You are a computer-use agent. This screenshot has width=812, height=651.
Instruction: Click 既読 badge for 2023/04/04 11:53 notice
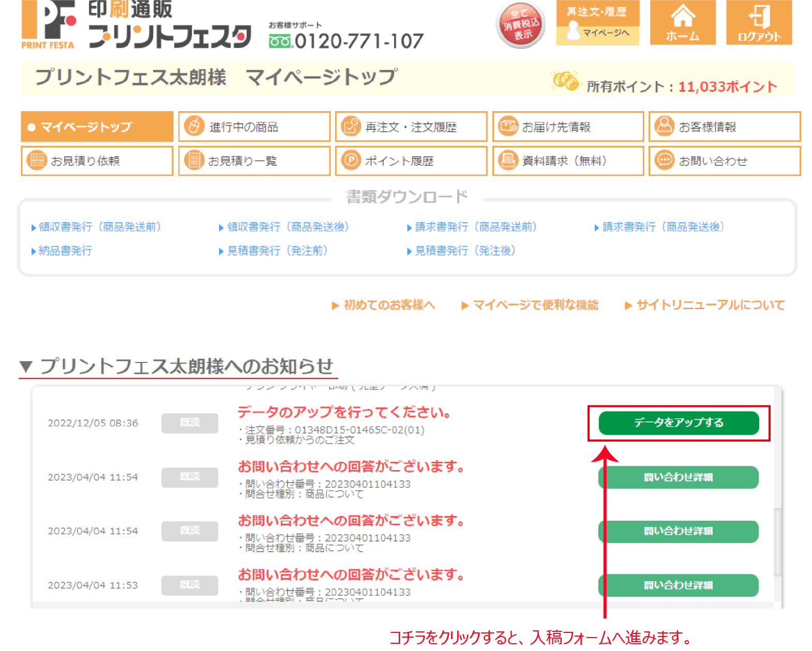(x=190, y=585)
